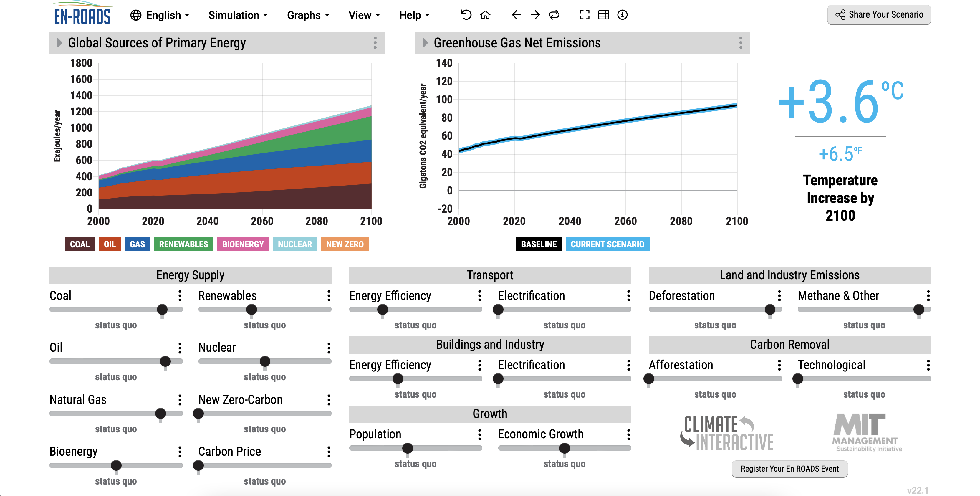Viewport: 980px width, 496px height.
Task: Select the English language dropdown
Action: click(160, 13)
